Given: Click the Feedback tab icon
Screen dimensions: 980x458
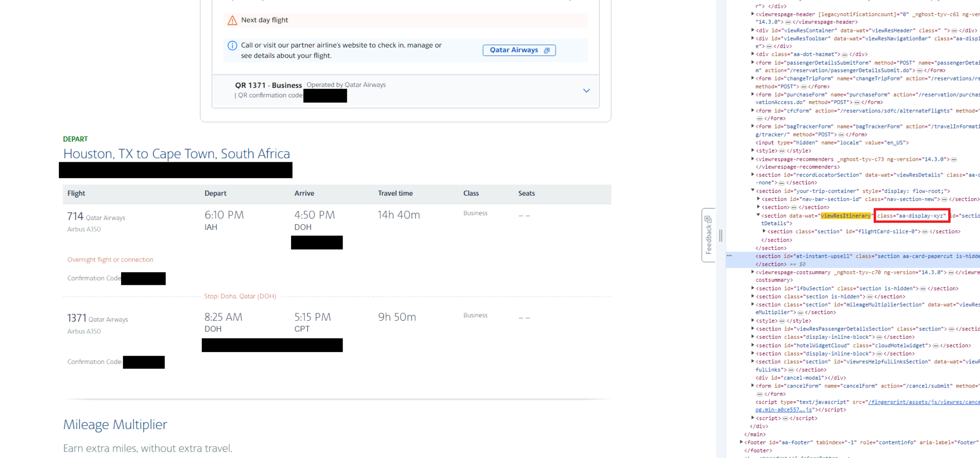Looking at the screenshot, I should point(708,220).
